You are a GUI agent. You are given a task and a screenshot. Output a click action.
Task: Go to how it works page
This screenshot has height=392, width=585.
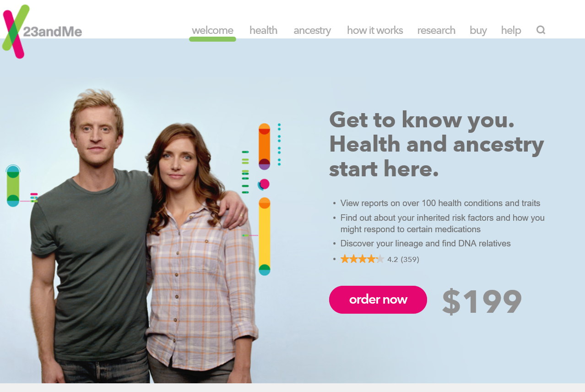375,30
